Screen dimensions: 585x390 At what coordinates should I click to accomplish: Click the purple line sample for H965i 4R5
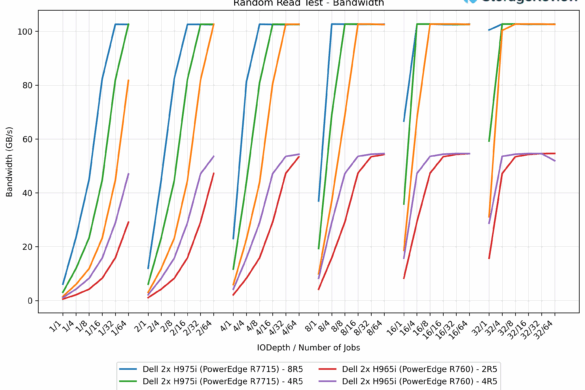click(x=328, y=381)
